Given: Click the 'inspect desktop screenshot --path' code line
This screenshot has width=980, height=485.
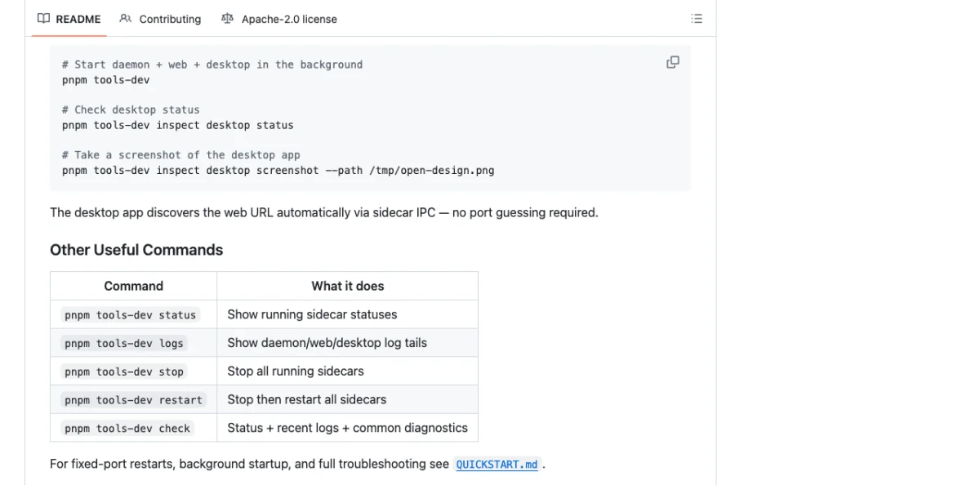Looking at the screenshot, I should click(x=278, y=171).
